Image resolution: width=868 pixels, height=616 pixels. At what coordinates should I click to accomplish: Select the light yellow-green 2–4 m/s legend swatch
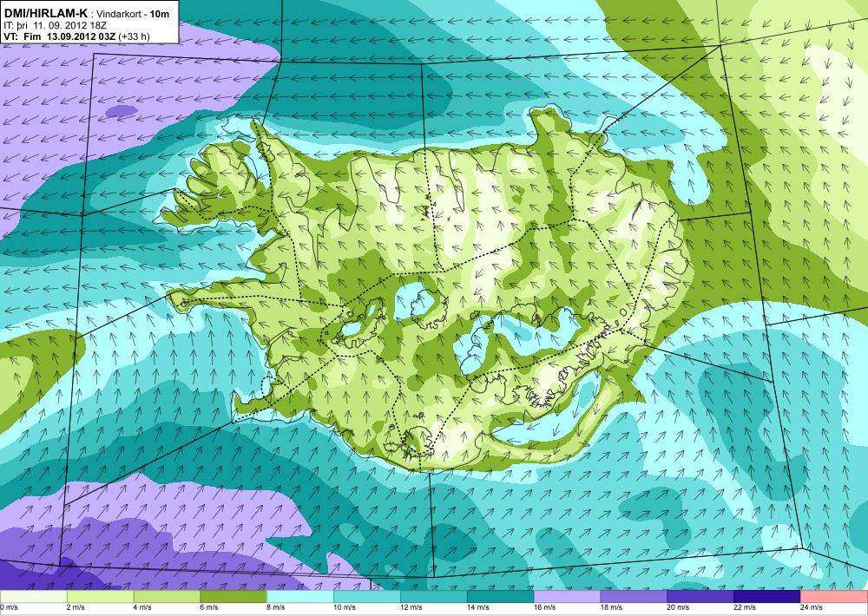click(x=100, y=597)
